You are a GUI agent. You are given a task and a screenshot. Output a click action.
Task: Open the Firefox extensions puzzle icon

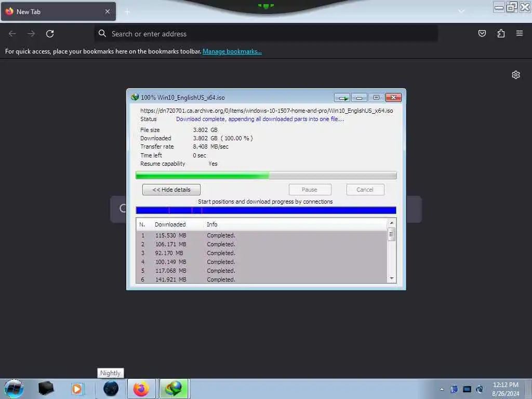pyautogui.click(x=501, y=33)
